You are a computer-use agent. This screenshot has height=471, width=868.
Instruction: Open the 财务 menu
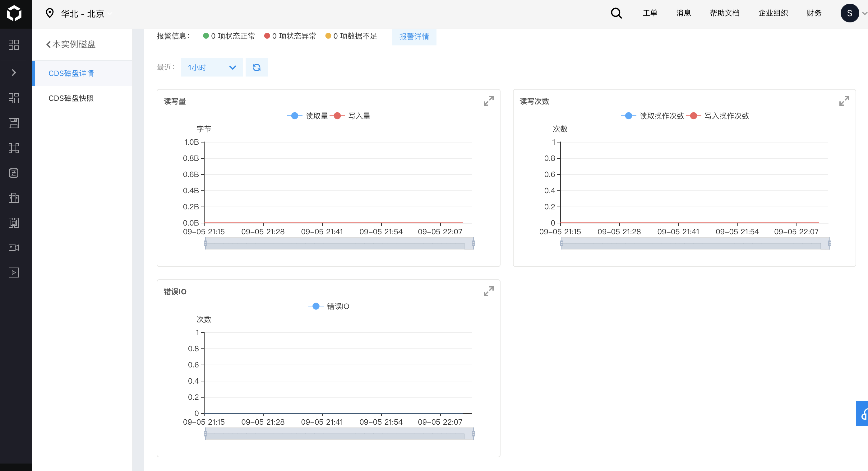tap(814, 13)
